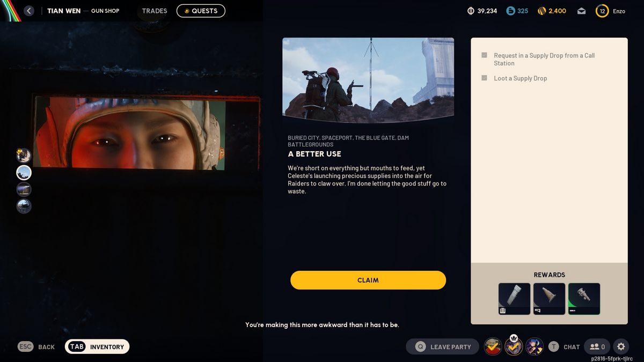Screen dimensions: 644x362
Task: Open the mail envelope icon
Action: pyautogui.click(x=581, y=11)
